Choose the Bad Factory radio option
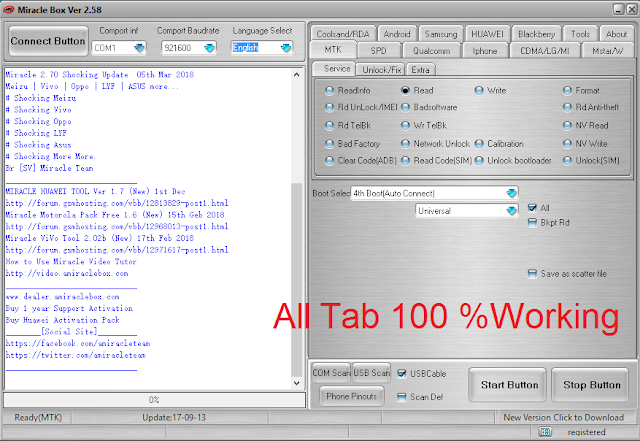This screenshot has width=640, height=441. 329,144
